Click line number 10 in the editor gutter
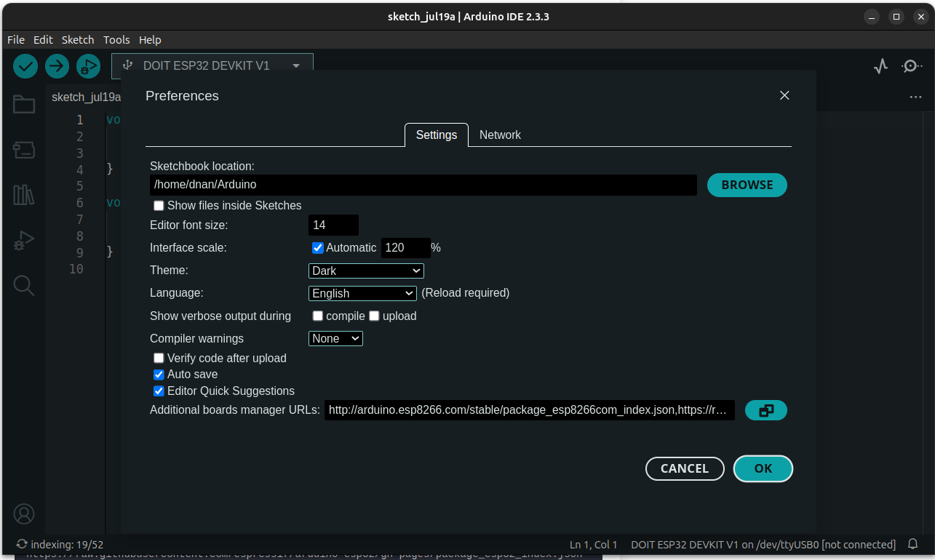 [76, 269]
